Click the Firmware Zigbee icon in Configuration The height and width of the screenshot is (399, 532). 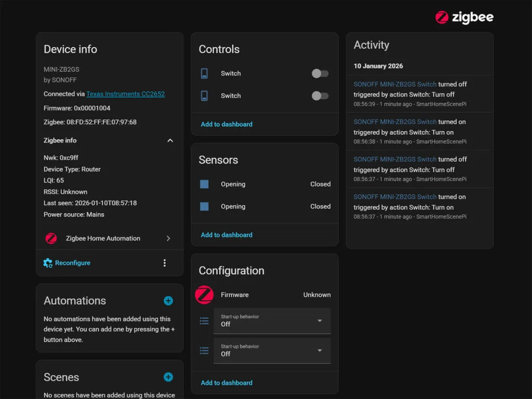coord(204,295)
